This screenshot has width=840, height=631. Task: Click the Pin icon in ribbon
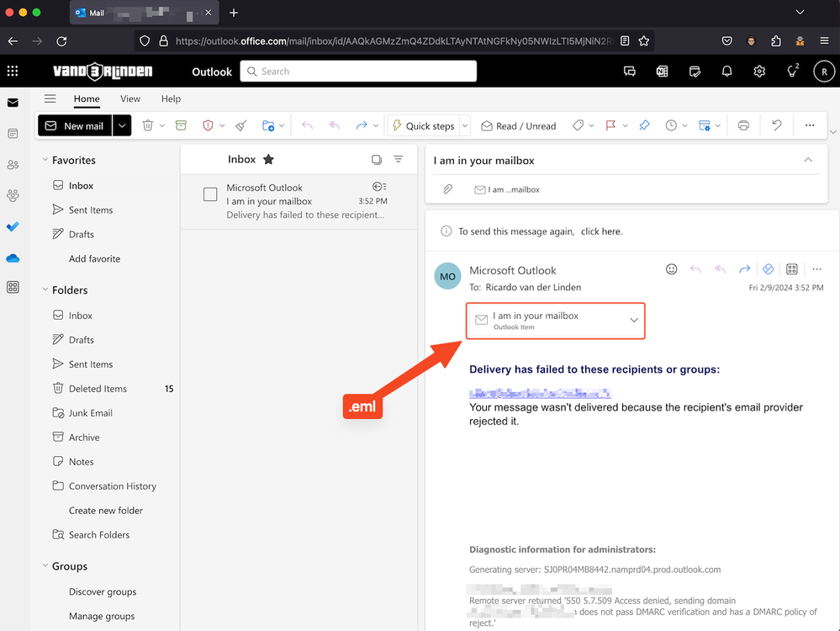tap(644, 125)
